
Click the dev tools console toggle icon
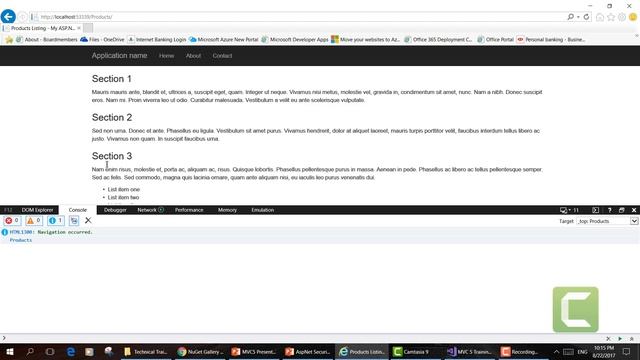click(x=596, y=210)
